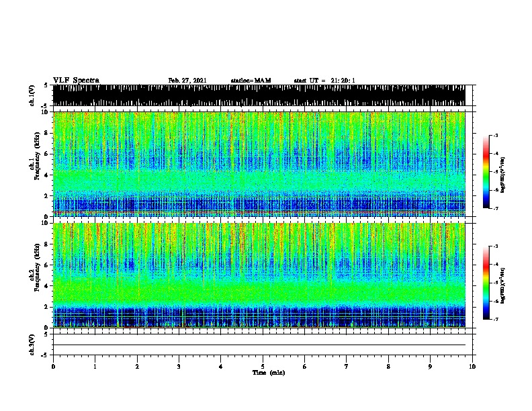The width and height of the screenshot is (532, 411).
Task: Click time axis tick label "8"
Action: pos(388,366)
